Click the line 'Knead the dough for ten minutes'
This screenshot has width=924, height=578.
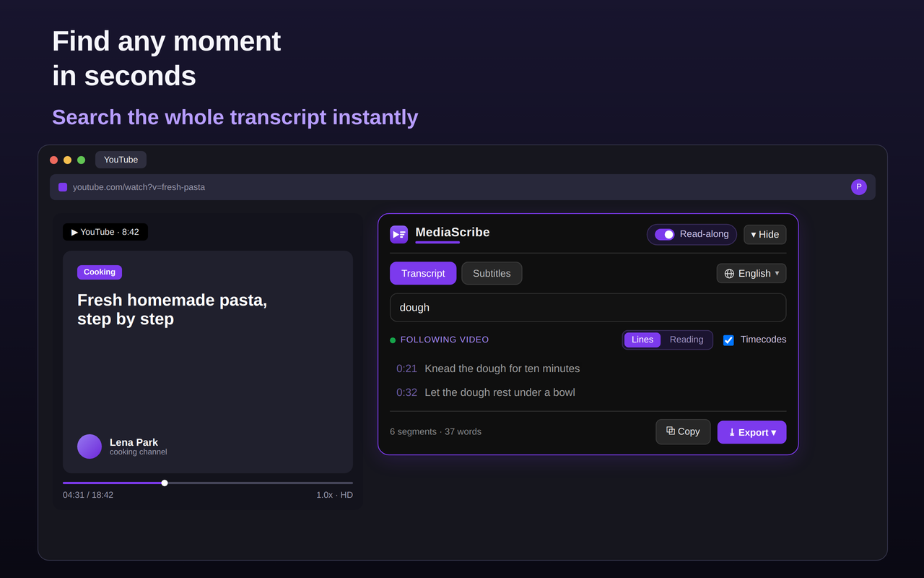click(x=502, y=368)
